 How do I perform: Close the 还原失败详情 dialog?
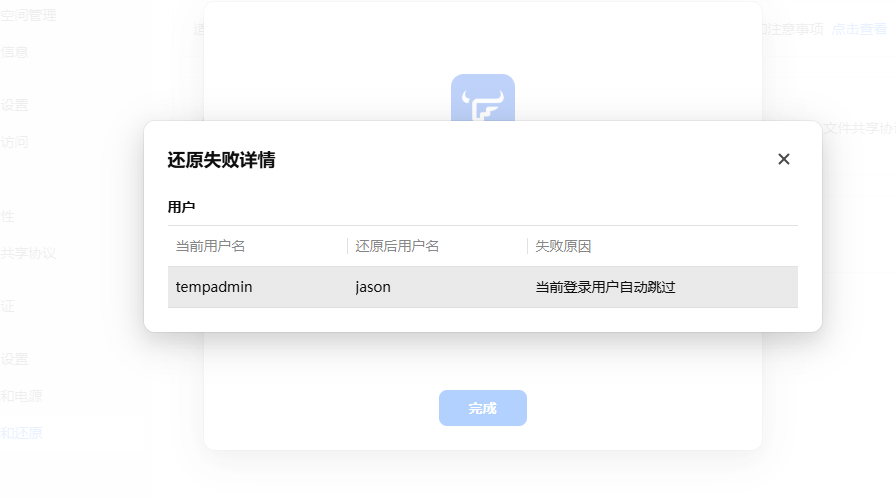[783, 159]
